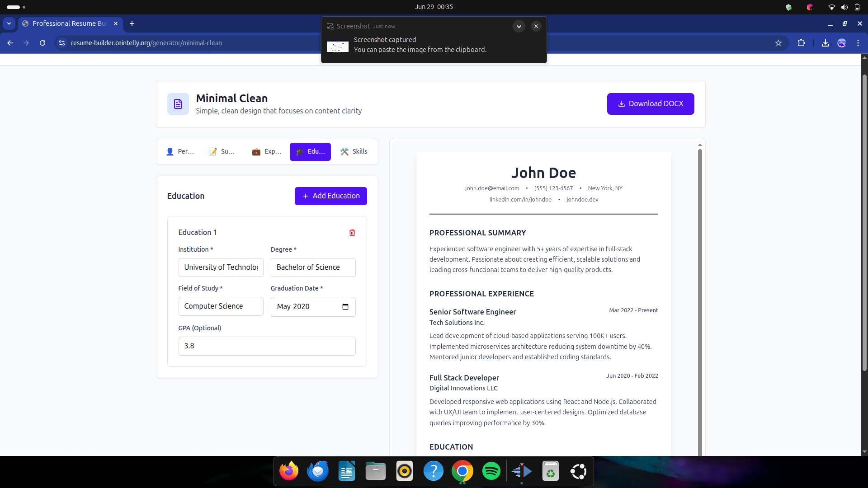Viewport: 868px width, 488px height.
Task: Launch Spotify from the dock
Action: coord(491,471)
